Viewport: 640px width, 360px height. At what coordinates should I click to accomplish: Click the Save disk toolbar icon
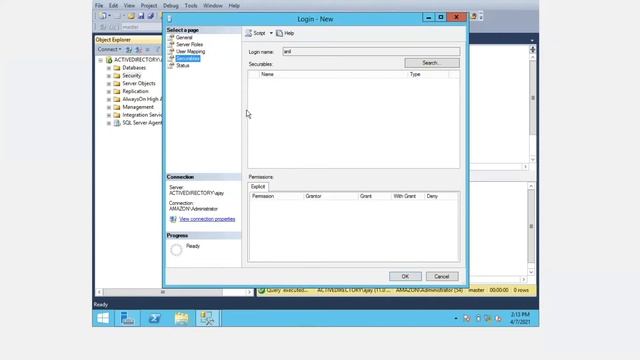coord(141,16)
